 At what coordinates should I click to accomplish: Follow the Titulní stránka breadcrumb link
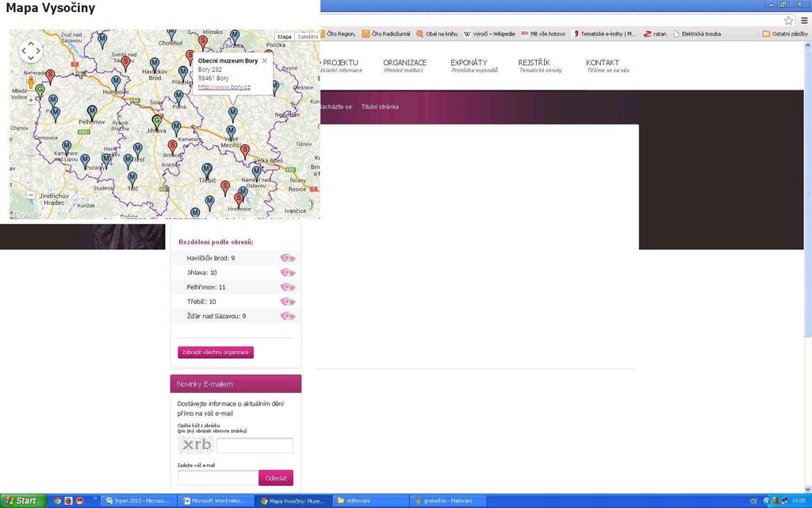(380, 107)
